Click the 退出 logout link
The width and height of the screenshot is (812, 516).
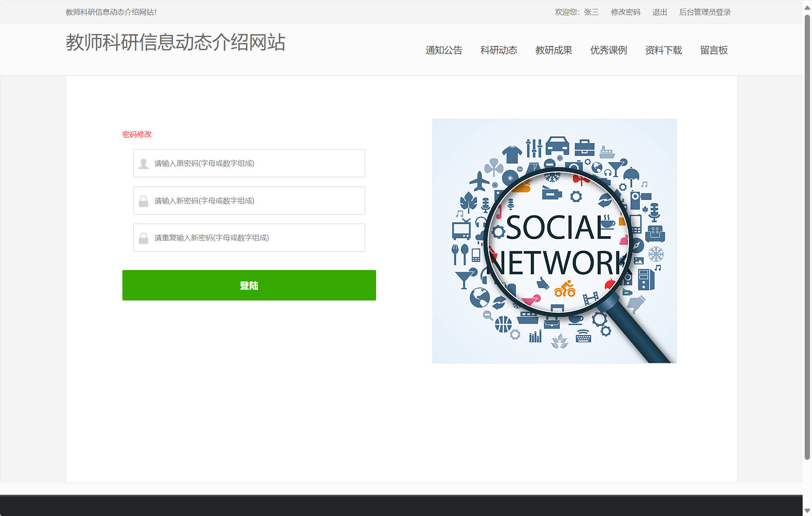tap(660, 12)
